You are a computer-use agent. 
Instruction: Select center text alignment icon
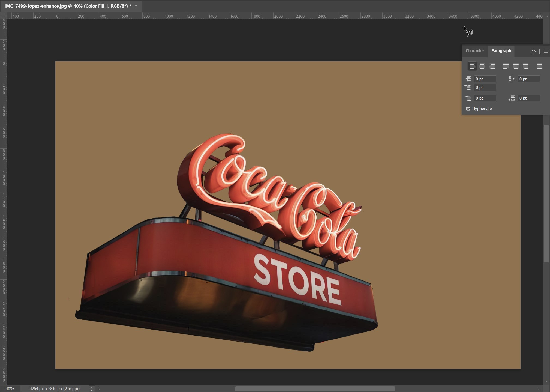pyautogui.click(x=482, y=66)
